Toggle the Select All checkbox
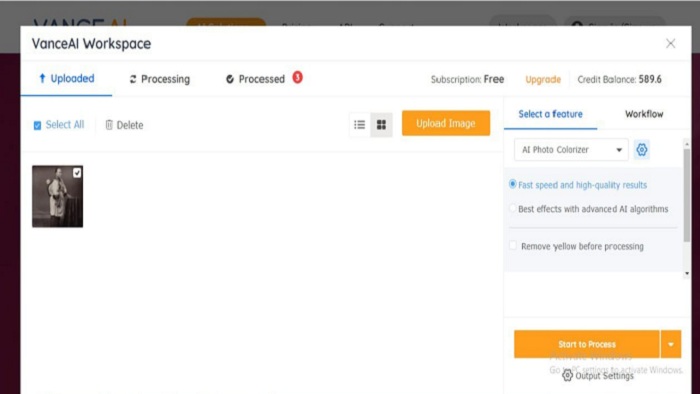This screenshot has height=394, width=700. point(38,125)
